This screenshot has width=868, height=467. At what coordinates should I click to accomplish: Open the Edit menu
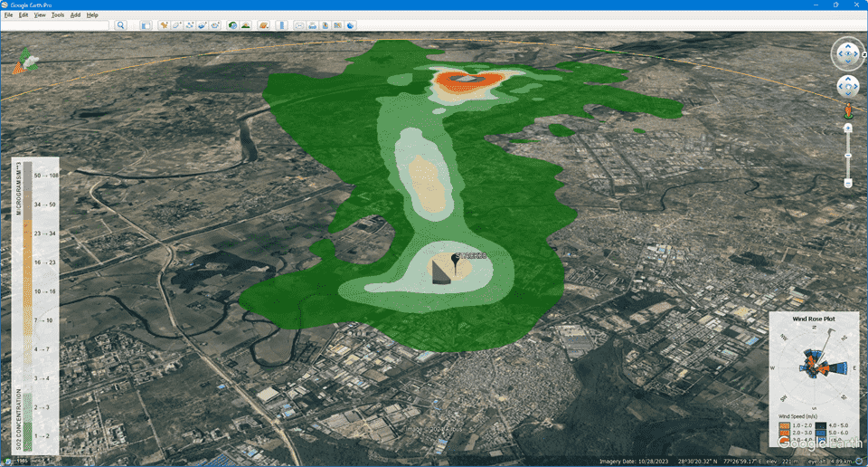coord(24,15)
